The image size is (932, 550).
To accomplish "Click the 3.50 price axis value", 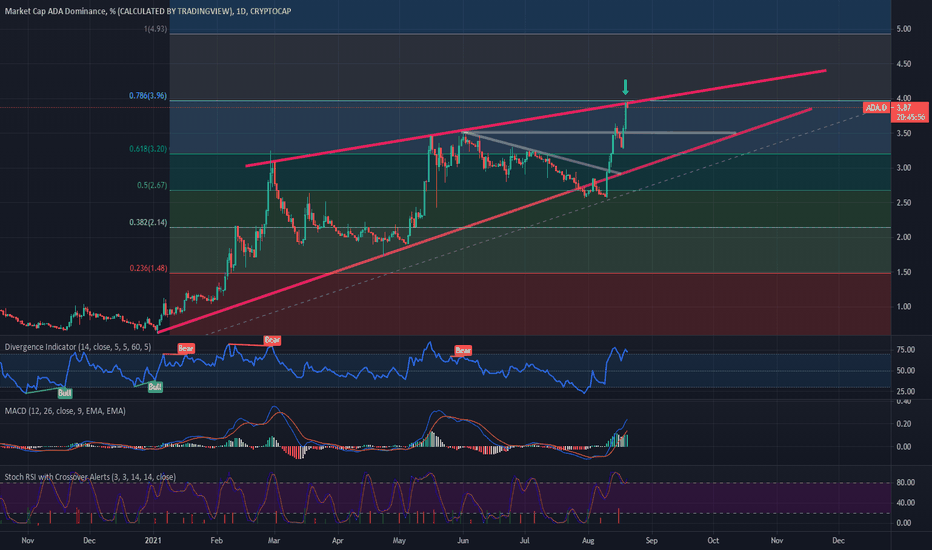I will pyautogui.click(x=903, y=133).
